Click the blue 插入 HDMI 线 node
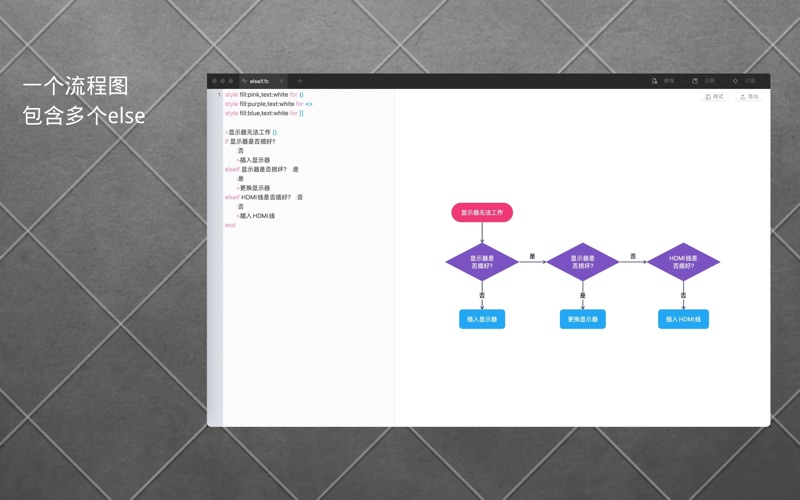This screenshot has width=800, height=500. (x=683, y=319)
